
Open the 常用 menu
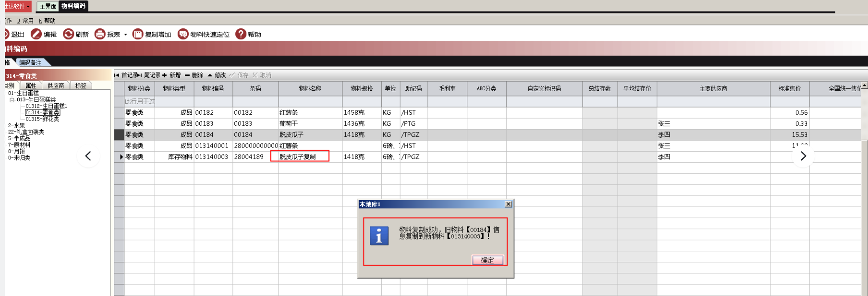25,21
